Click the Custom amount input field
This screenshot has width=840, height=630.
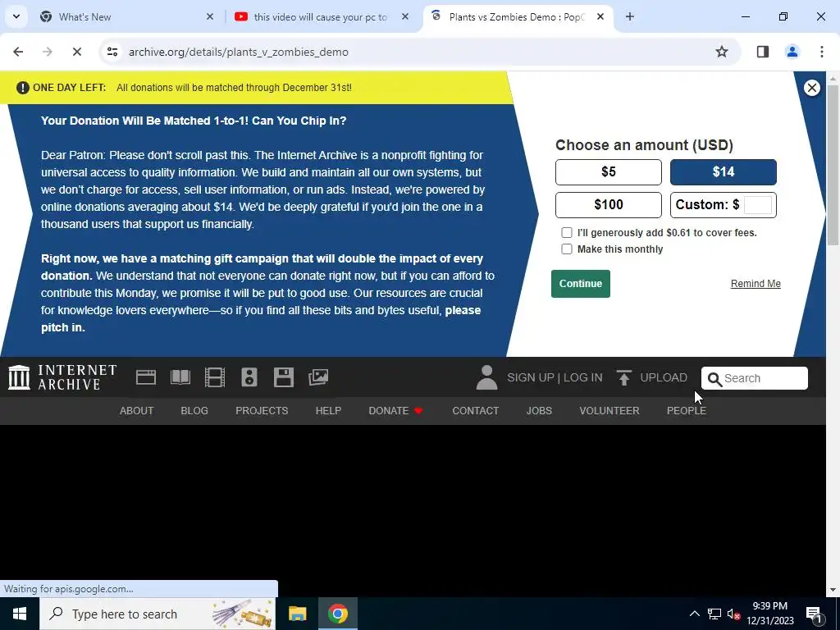[757, 204]
